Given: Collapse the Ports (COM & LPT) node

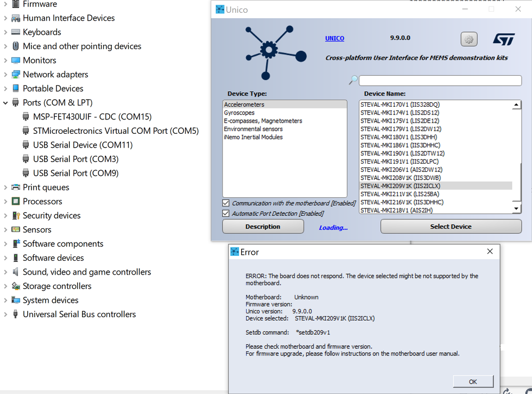Looking at the screenshot, I should pos(5,102).
